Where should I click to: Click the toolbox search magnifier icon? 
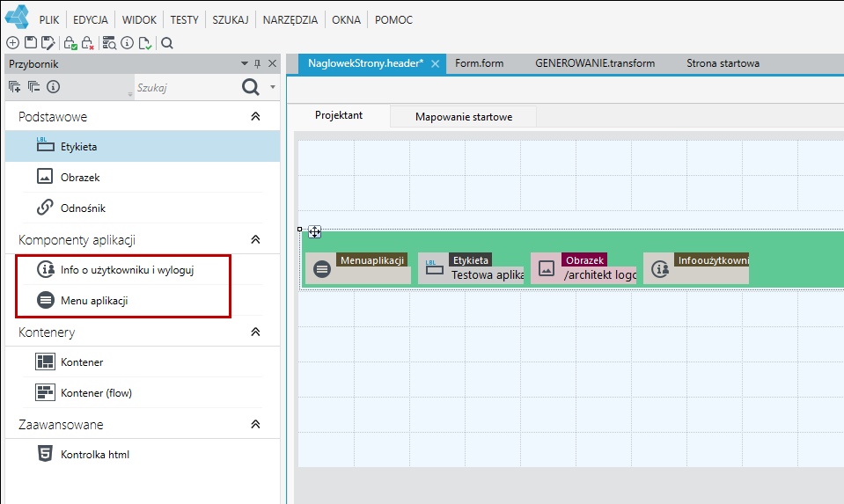point(250,86)
